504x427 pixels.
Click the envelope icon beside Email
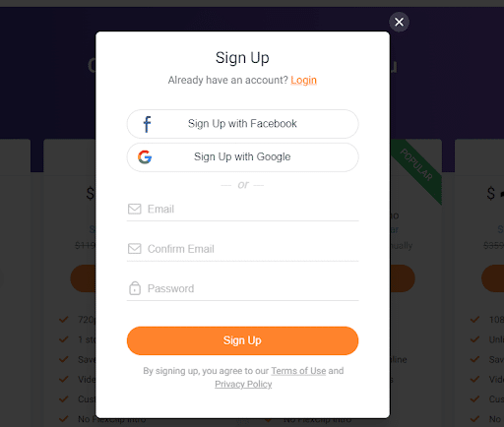(x=135, y=209)
